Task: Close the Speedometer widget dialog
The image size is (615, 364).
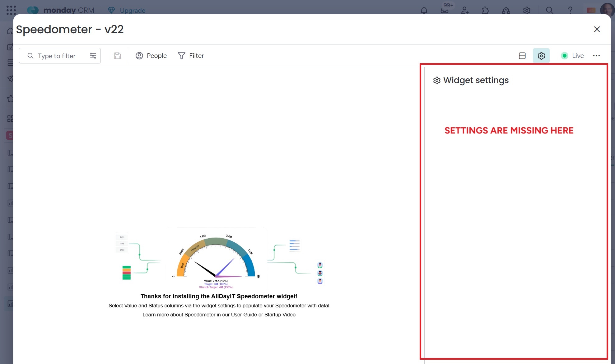Action: coord(597,29)
